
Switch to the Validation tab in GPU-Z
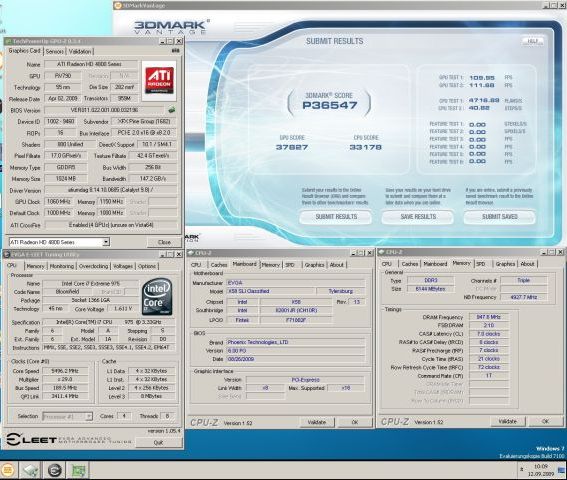[x=80, y=51]
